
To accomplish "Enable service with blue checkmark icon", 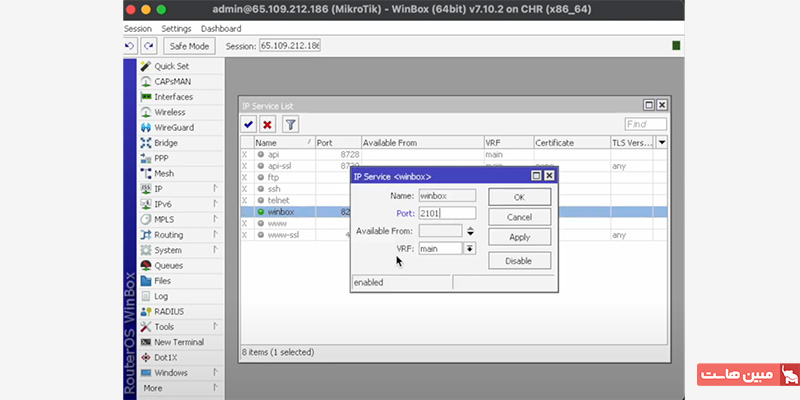I will (x=248, y=124).
